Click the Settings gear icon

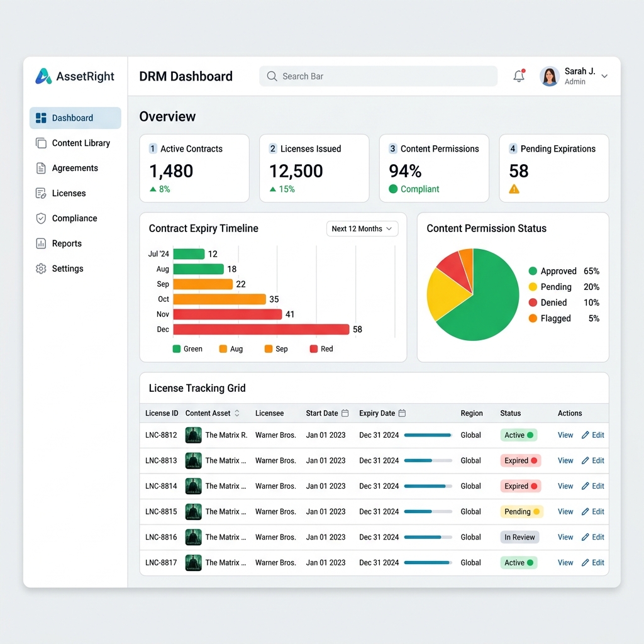[x=41, y=269]
